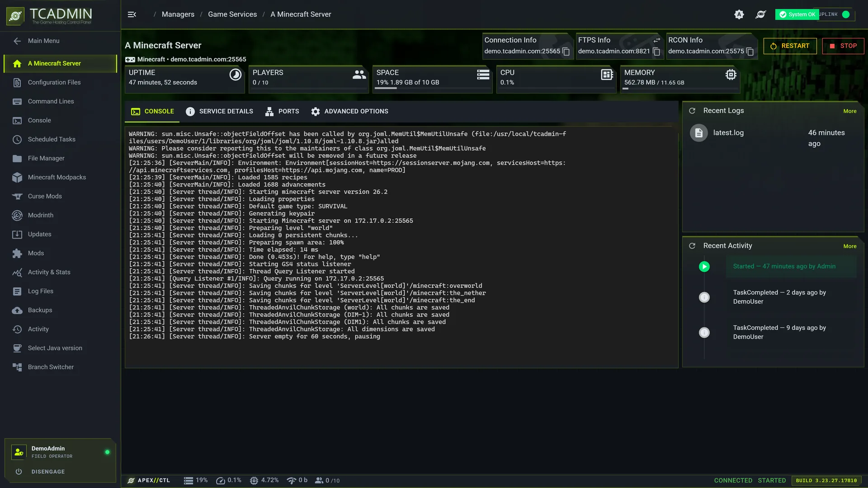Go back to Main Menu
Viewport: 868px width, 488px height.
tap(61, 41)
